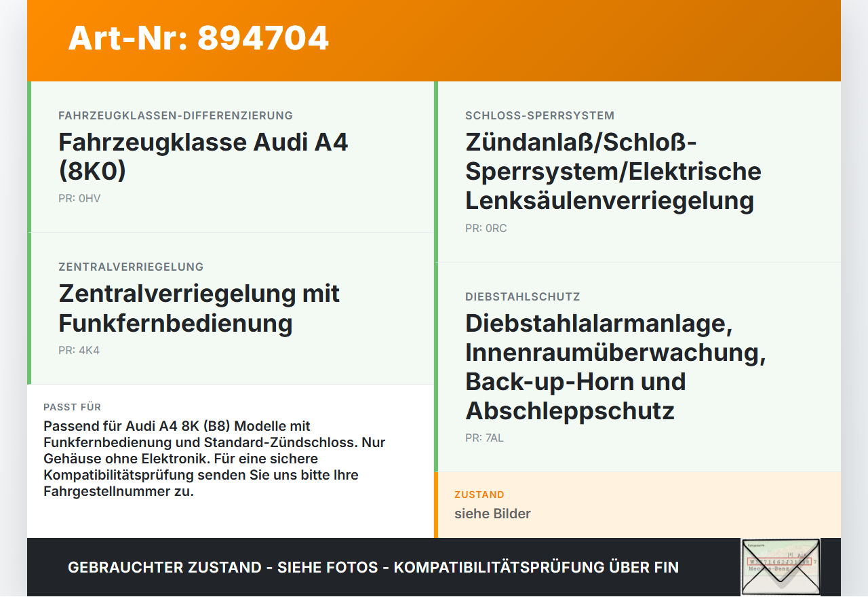Image resolution: width=868 pixels, height=597 pixels.
Task: Select the Zündanlaß/Schloß-Sperrsystem heading
Action: (x=613, y=172)
